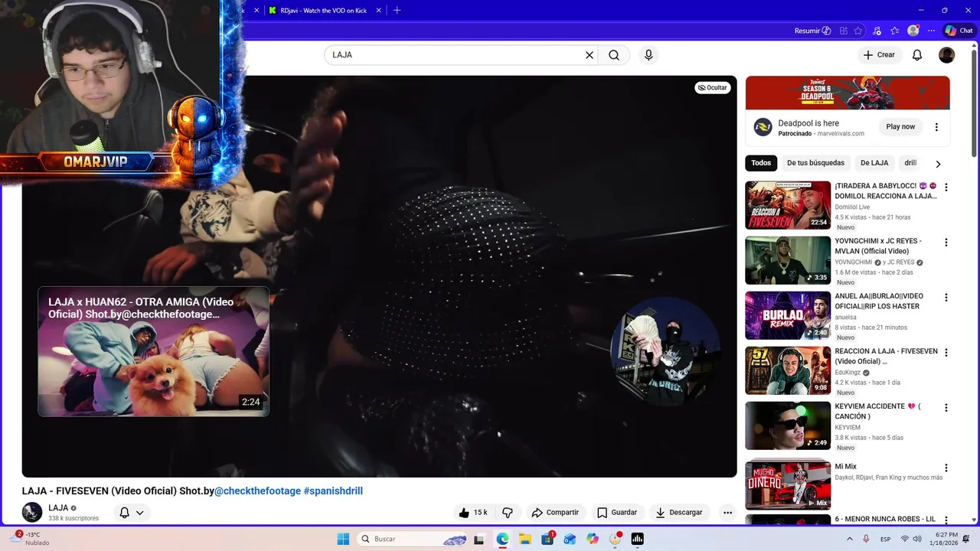Image resolution: width=980 pixels, height=551 pixels.
Task: Open KEYVIEM ACCIDENTE video thumbnail
Action: 788,425
